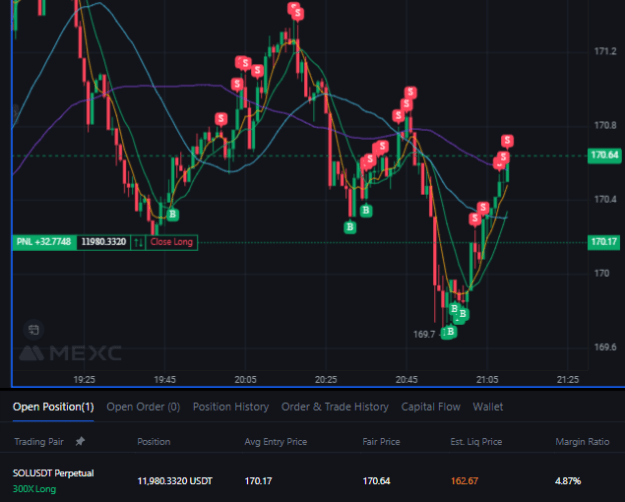Click the B buy marker near 19:45

(x=173, y=215)
